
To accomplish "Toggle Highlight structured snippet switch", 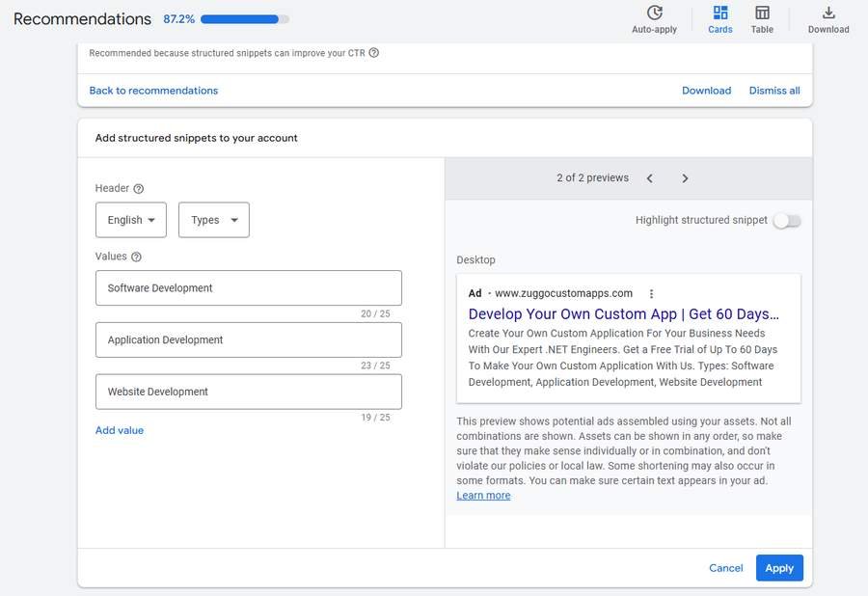I will [x=787, y=221].
